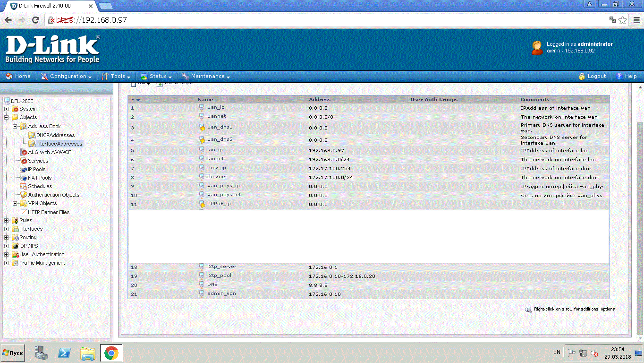Click the ALG with AV/WCF icon
The height and width of the screenshot is (363, 644).
[x=24, y=152]
